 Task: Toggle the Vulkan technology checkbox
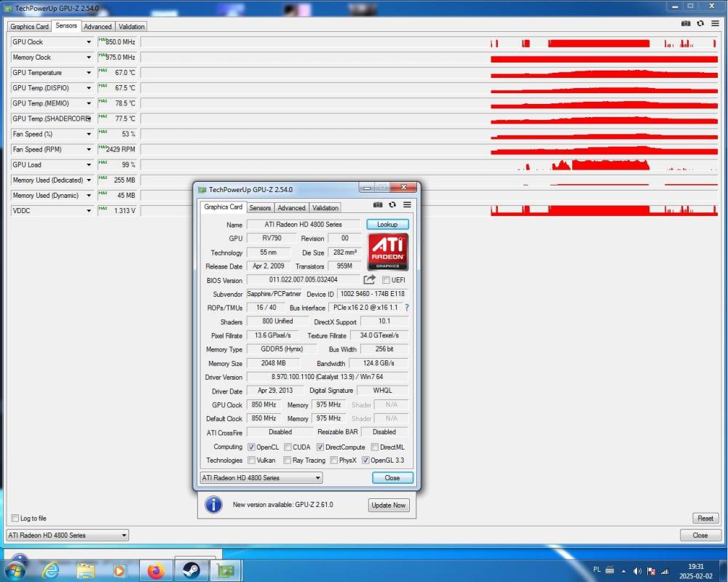[251, 461]
